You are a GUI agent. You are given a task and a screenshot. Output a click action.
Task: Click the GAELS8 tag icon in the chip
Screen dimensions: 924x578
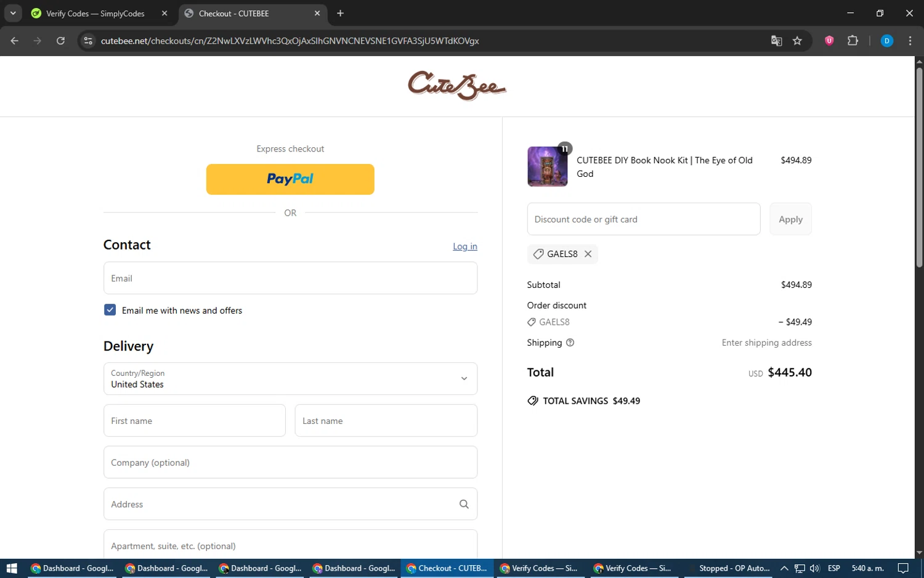click(x=538, y=254)
